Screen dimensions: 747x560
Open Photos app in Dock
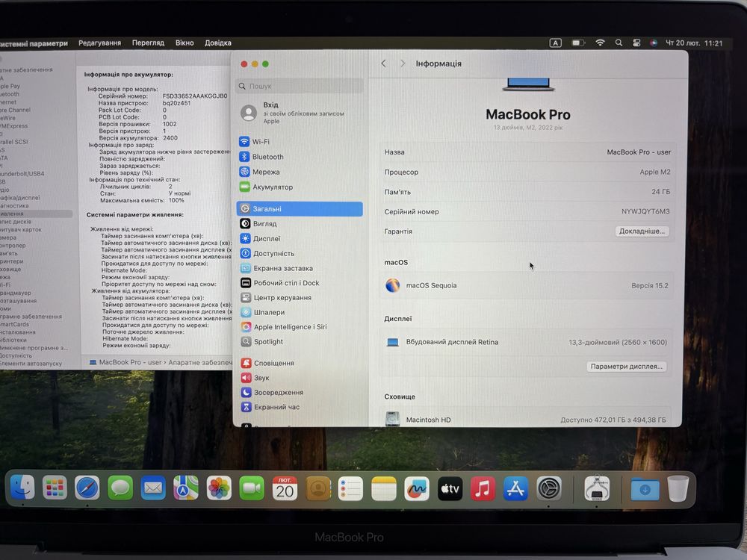[219, 488]
